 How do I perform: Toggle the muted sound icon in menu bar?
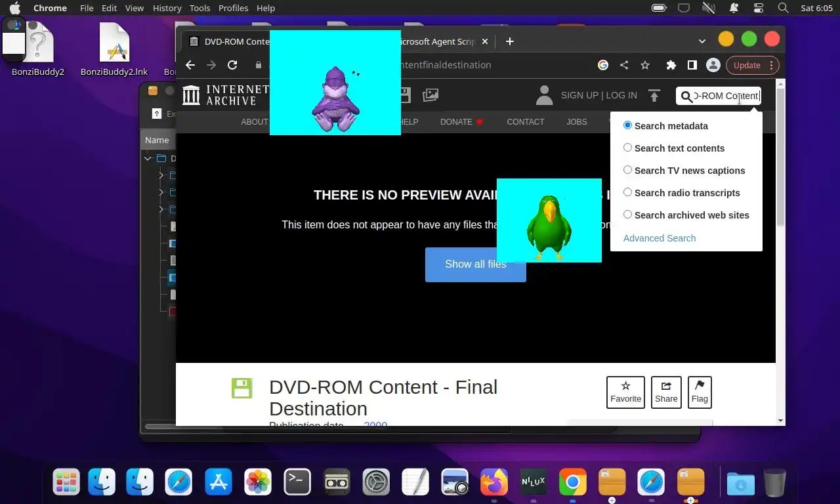(708, 8)
